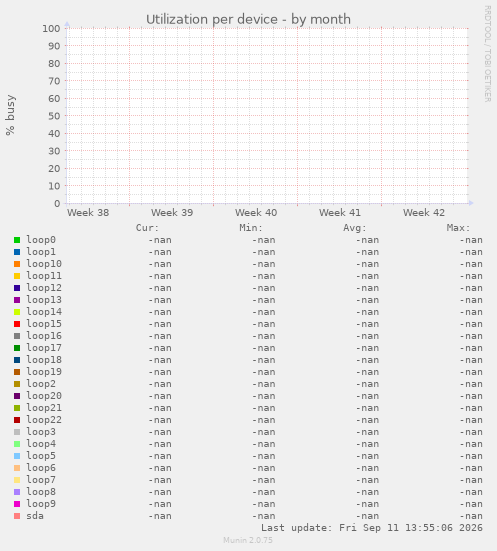Screen dimensions: 497x551
Task: Click the Max: column header
Action: coord(458,228)
